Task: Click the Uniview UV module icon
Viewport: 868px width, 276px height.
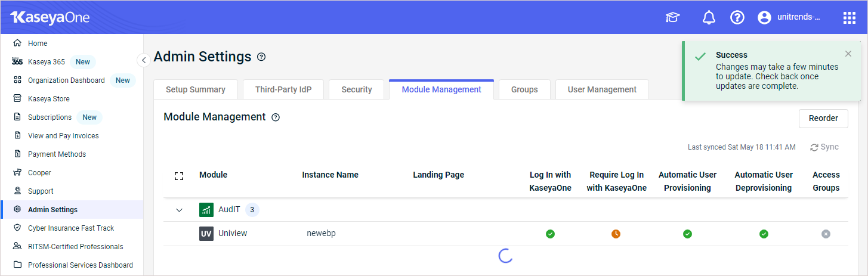Action: [x=206, y=234]
